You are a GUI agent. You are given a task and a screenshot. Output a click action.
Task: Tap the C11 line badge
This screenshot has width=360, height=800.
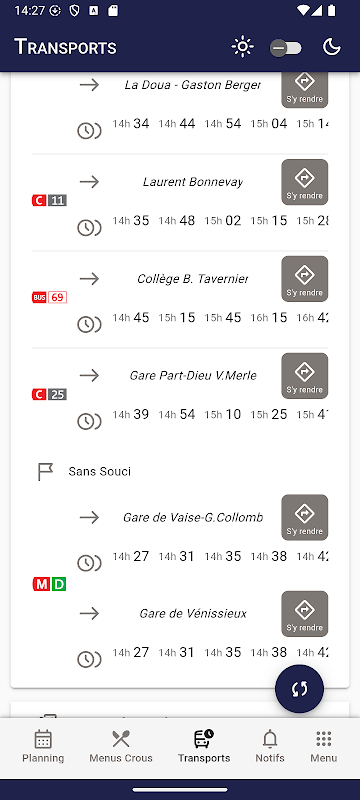(x=49, y=201)
